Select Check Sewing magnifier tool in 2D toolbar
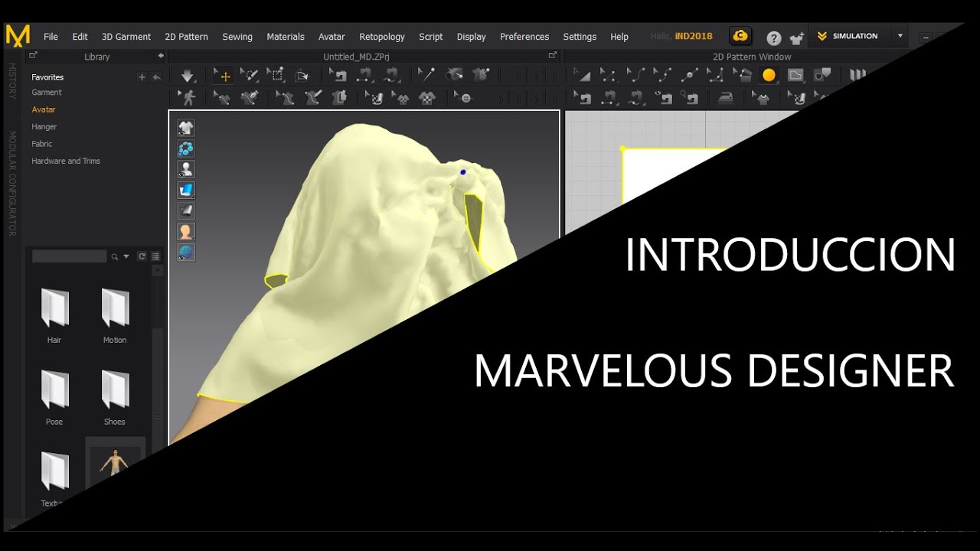980x551 pixels. (x=690, y=98)
